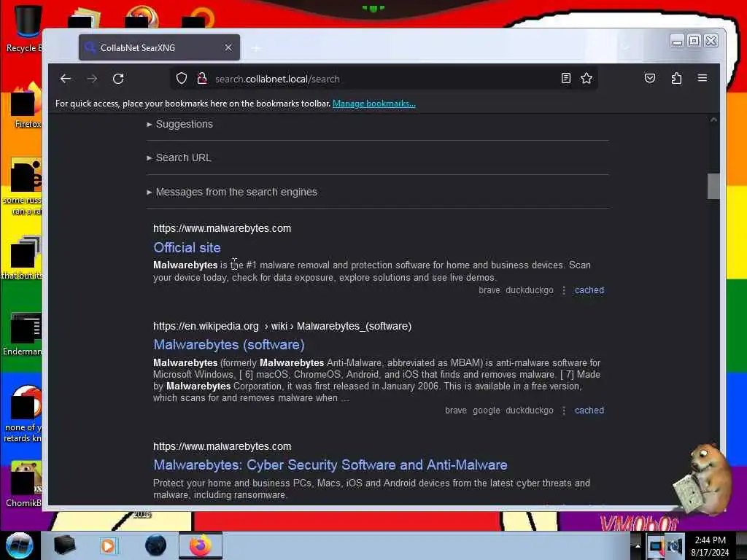Select the Firefox desktop shortcut
747x560 pixels.
[x=26, y=106]
